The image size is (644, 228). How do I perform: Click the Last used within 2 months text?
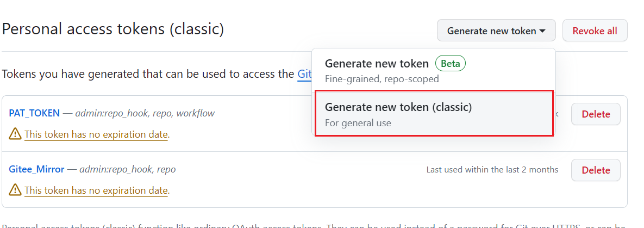coord(492,170)
